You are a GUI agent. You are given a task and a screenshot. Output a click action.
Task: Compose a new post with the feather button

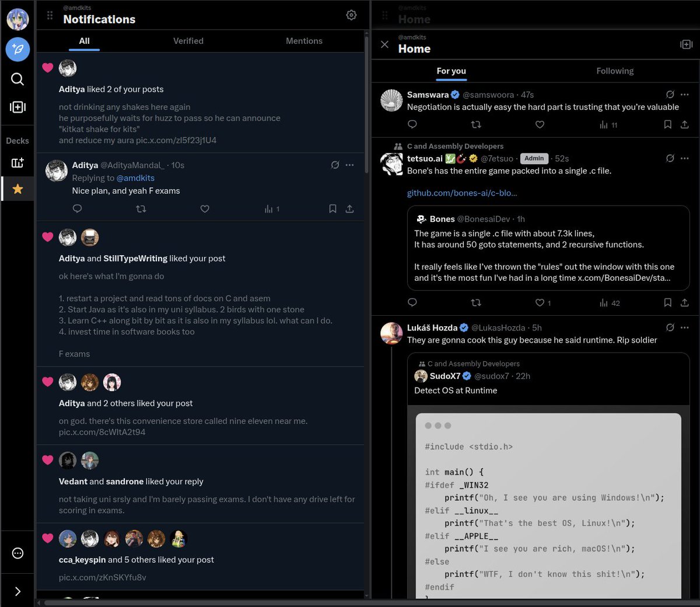pos(17,49)
